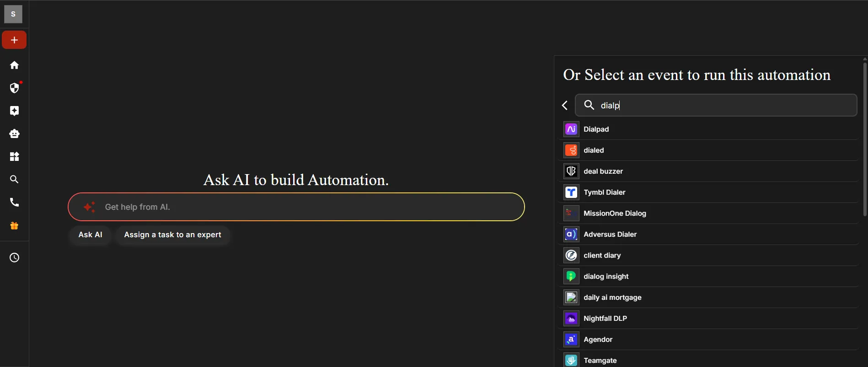Screen dimensions: 868x367
Task: Click the dashboard grid sidebar icon
Action: [14, 157]
